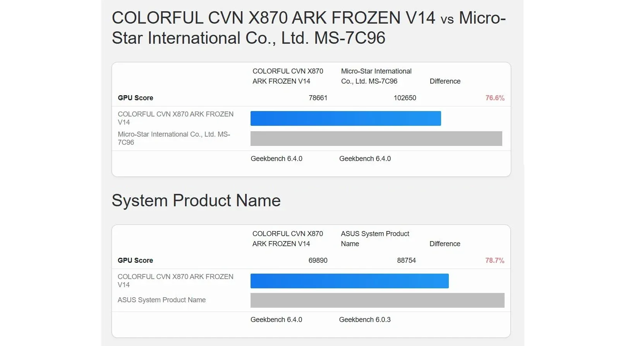644x346 pixels.
Task: Click the System Product Name heading
Action: (x=196, y=200)
